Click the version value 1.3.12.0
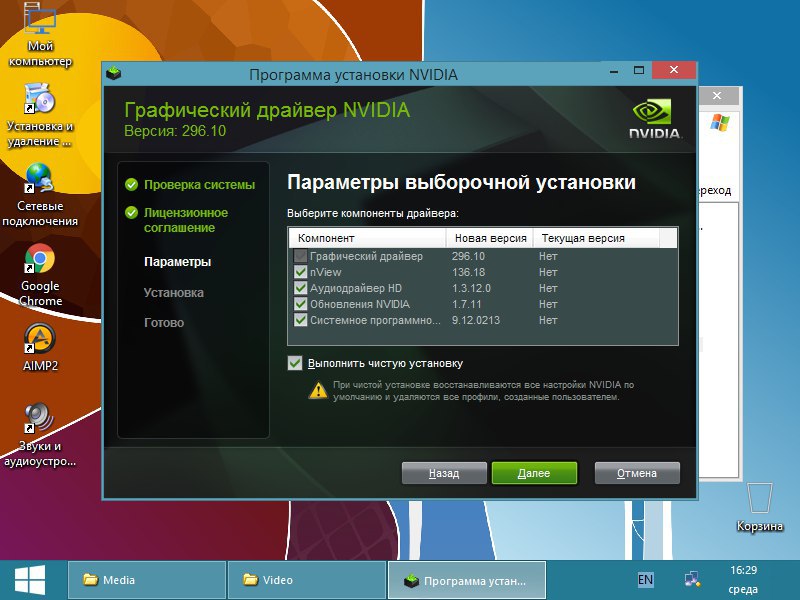This screenshot has width=800, height=600. [471, 288]
